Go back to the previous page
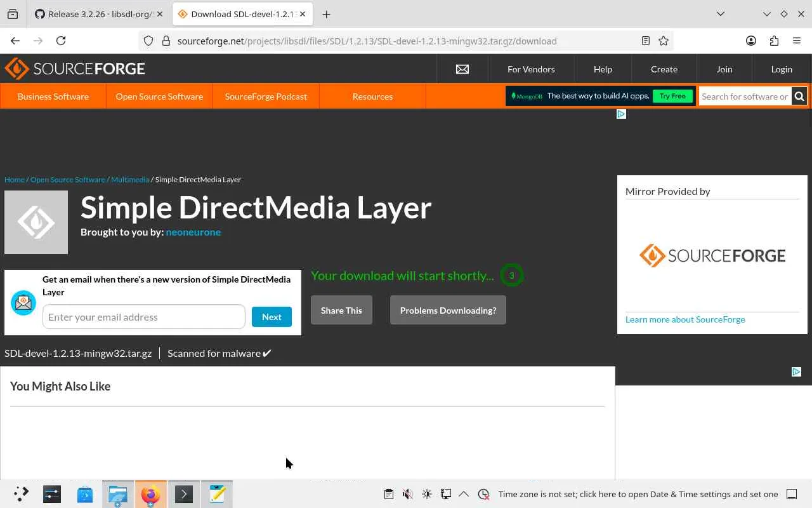The height and width of the screenshot is (508, 812). pos(15,41)
